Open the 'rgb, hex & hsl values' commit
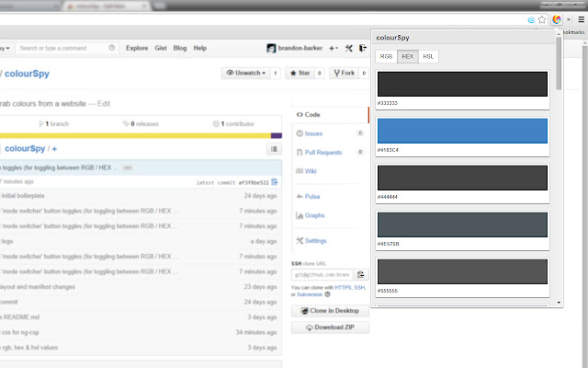The height and width of the screenshot is (368, 588). (30, 348)
